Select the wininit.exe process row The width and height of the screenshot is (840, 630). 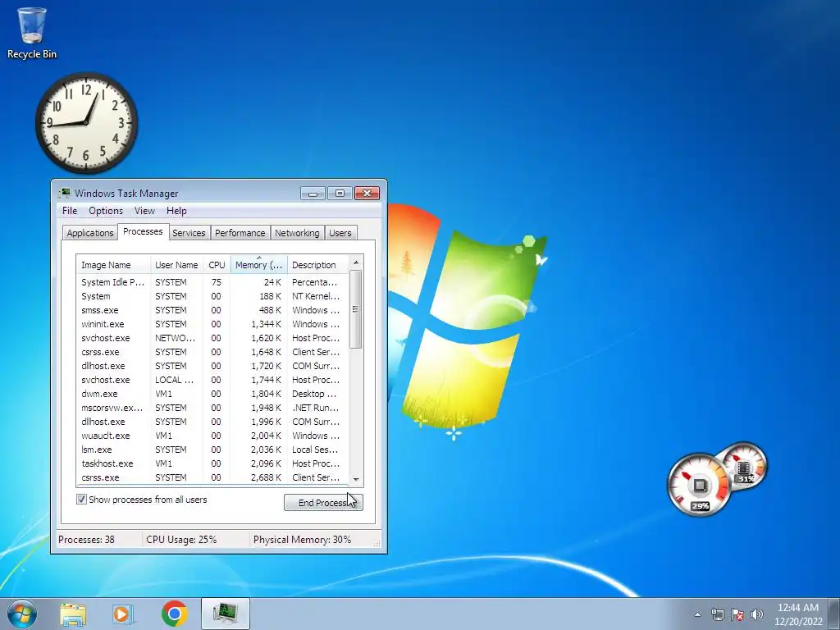pyautogui.click(x=212, y=323)
